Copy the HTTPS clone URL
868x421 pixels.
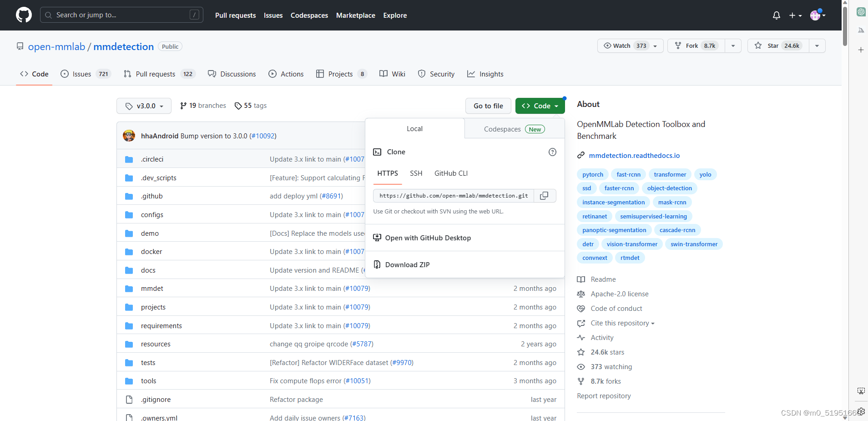click(544, 196)
